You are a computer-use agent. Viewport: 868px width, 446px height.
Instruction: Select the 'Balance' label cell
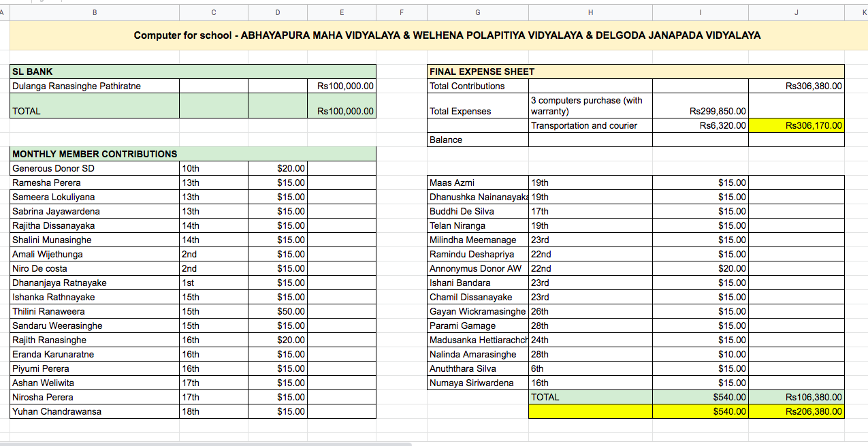click(478, 140)
